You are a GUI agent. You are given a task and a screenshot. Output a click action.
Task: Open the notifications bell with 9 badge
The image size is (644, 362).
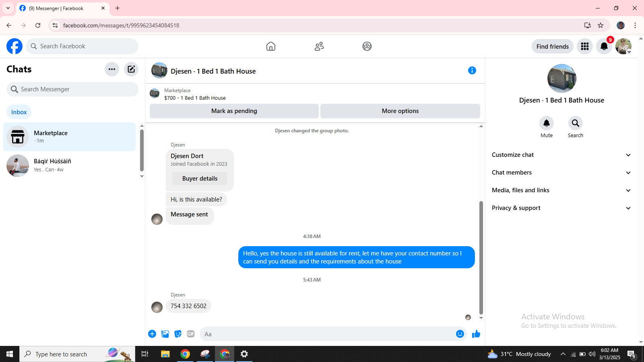point(604,46)
